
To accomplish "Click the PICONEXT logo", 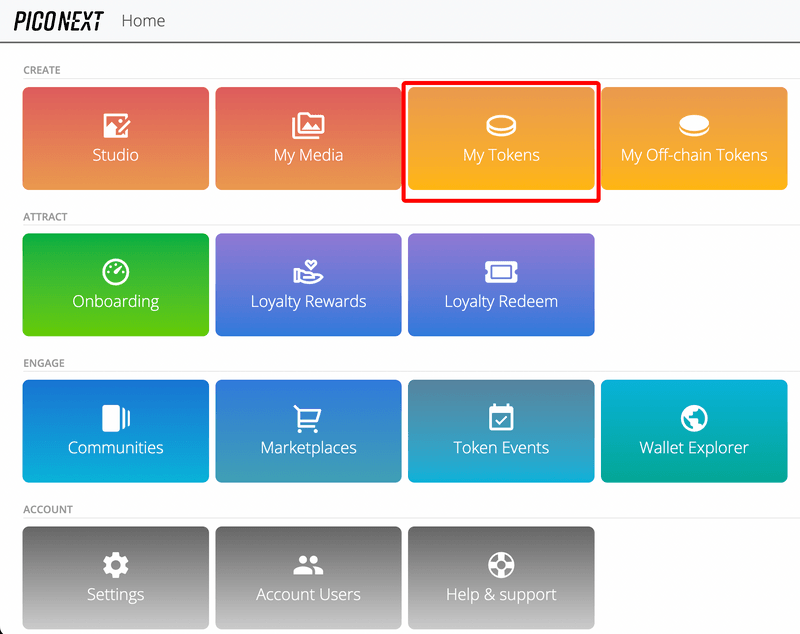I will 58,21.
